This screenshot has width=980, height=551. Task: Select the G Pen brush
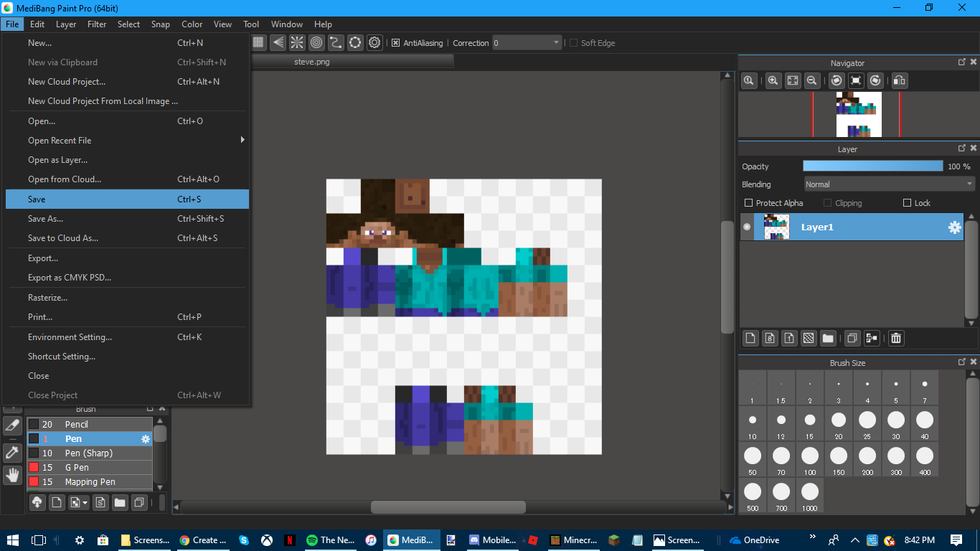(x=90, y=468)
